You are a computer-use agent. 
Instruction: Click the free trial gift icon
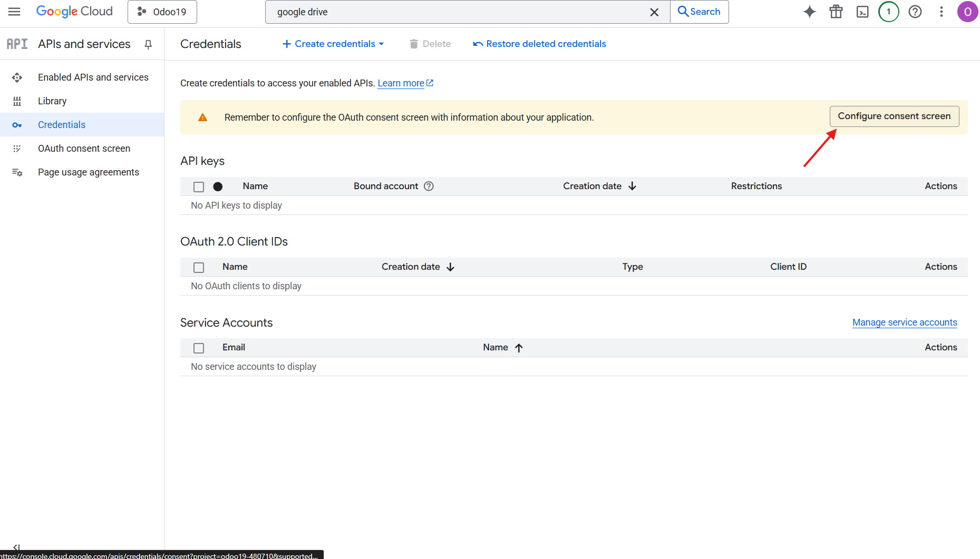pyautogui.click(x=836, y=12)
